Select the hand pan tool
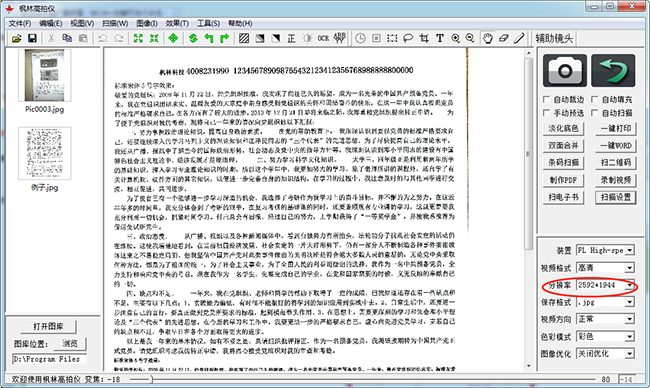 coord(488,39)
